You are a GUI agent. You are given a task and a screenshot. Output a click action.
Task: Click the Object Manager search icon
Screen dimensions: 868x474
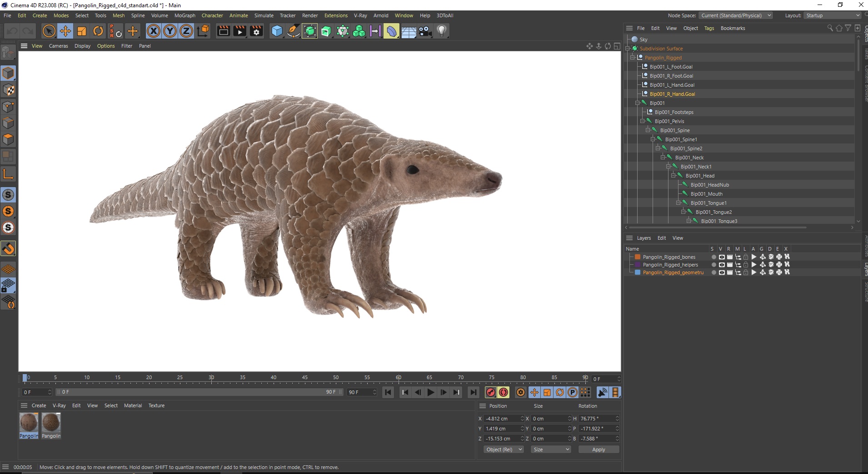(x=830, y=28)
